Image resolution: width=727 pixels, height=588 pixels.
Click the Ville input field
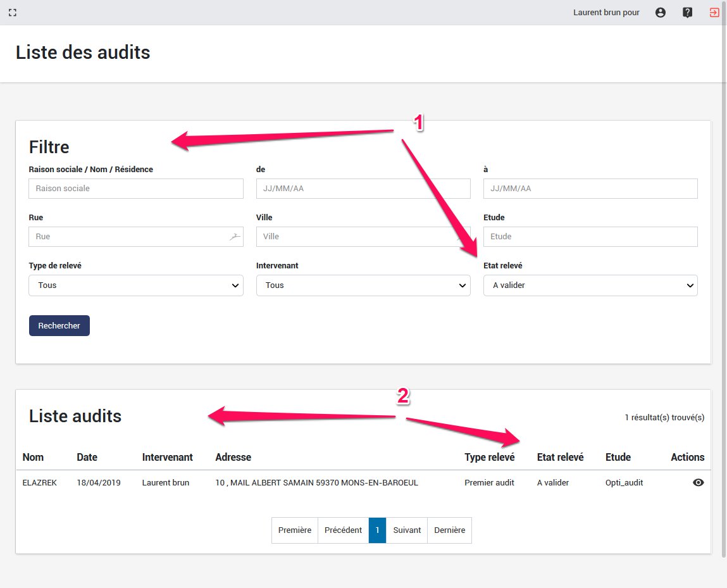[363, 236]
